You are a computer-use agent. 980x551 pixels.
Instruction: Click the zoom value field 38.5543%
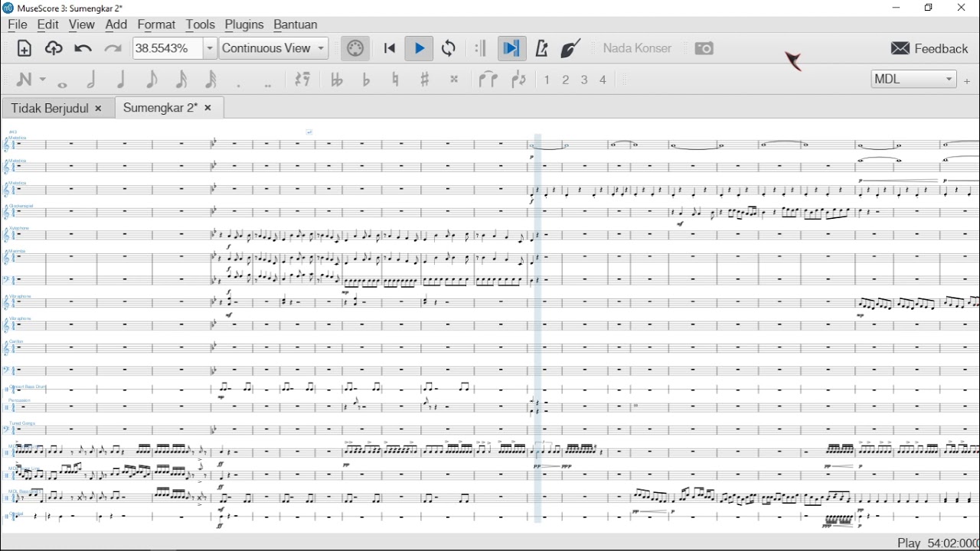coord(167,48)
